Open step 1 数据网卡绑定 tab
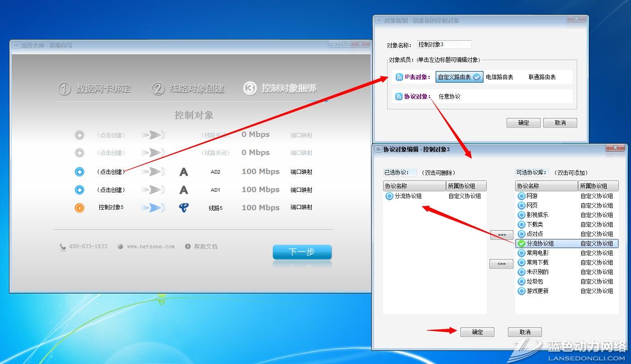 (95, 89)
